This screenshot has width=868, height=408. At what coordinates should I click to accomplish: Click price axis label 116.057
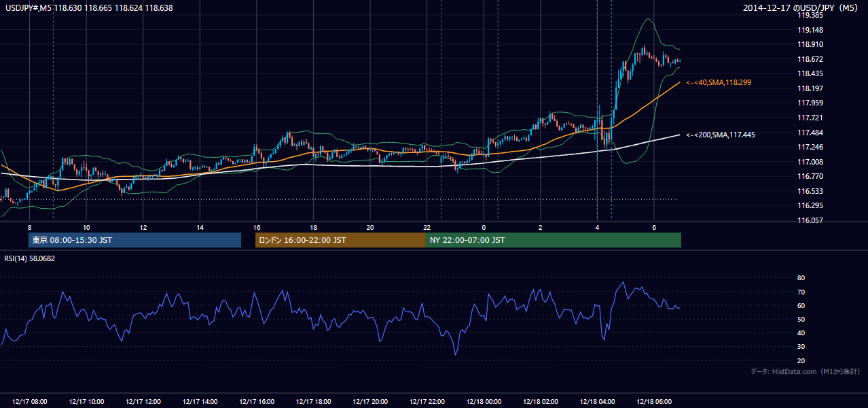tap(810, 220)
